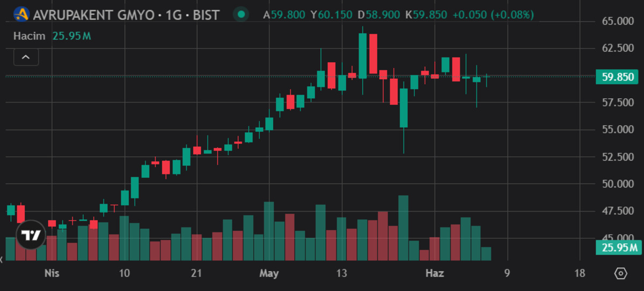This screenshot has height=291, width=644.
Task: Click the 50.000 price axis label
Action: click(x=618, y=184)
